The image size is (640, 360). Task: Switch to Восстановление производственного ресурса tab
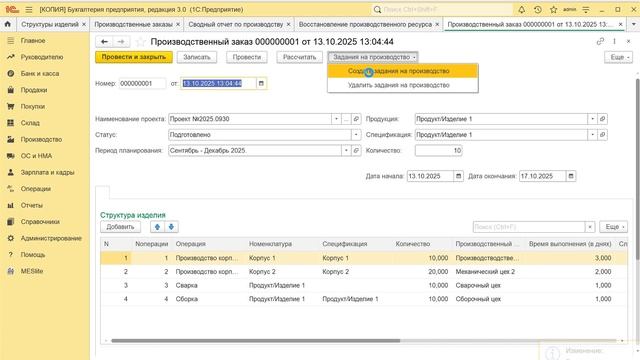(x=365, y=24)
